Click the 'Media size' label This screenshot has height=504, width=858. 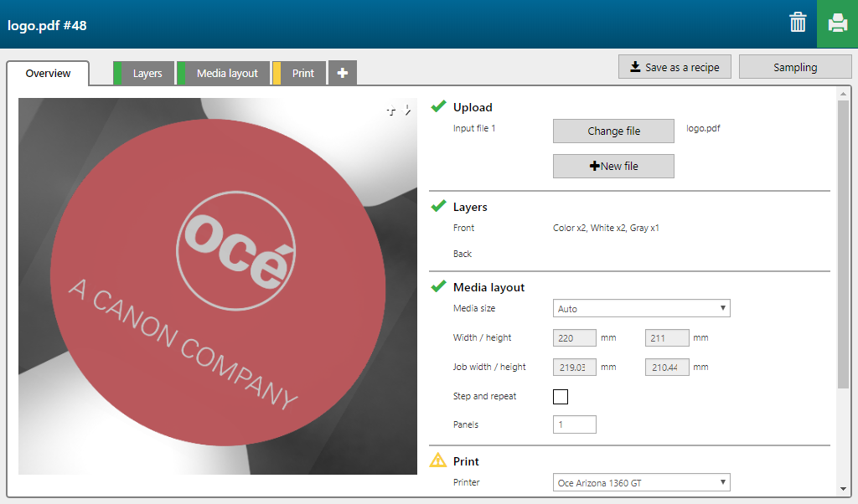click(x=474, y=308)
